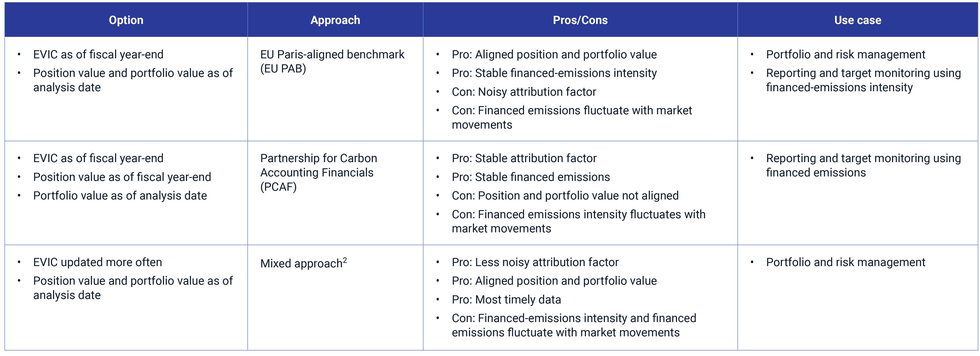Select the EU Paris-aligned benchmark (EU PAB) cell text

tap(332, 62)
